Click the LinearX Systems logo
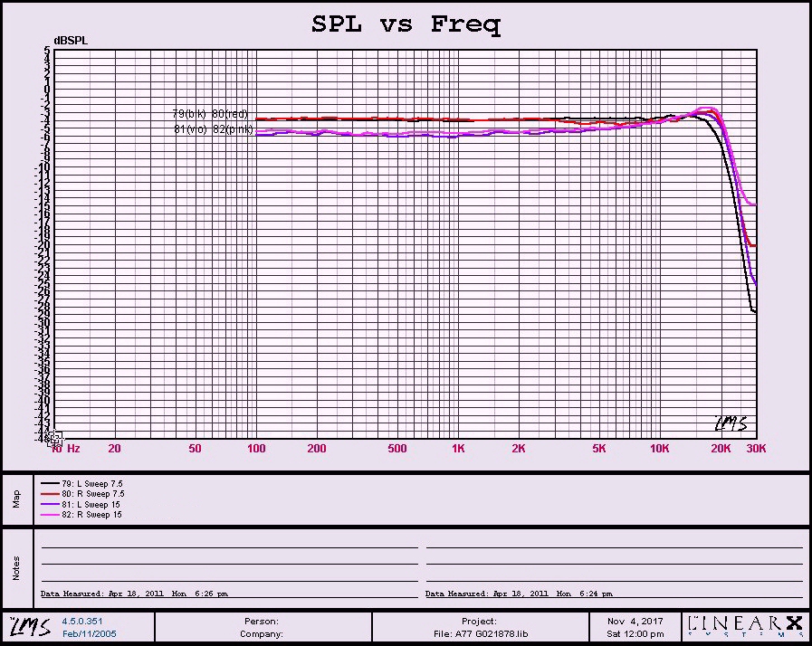Viewport: 812px width, 646px height. (x=745, y=626)
